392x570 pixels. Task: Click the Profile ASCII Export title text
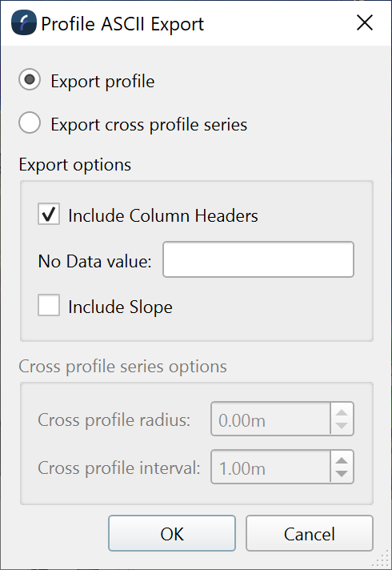[x=122, y=24]
